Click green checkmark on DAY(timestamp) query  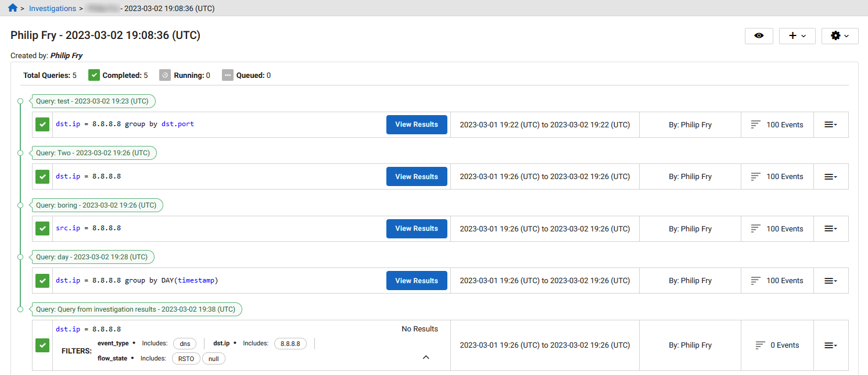42,281
